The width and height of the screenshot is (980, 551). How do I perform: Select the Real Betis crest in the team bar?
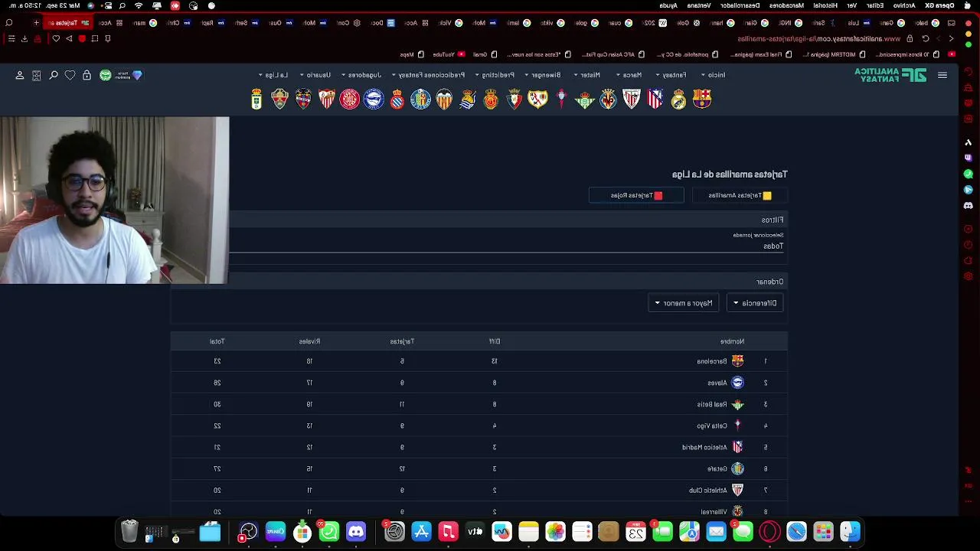pyautogui.click(x=585, y=99)
